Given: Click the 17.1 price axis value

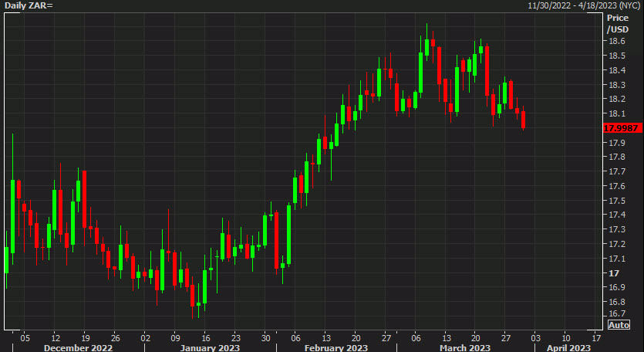Looking at the screenshot, I should pyautogui.click(x=615, y=259).
